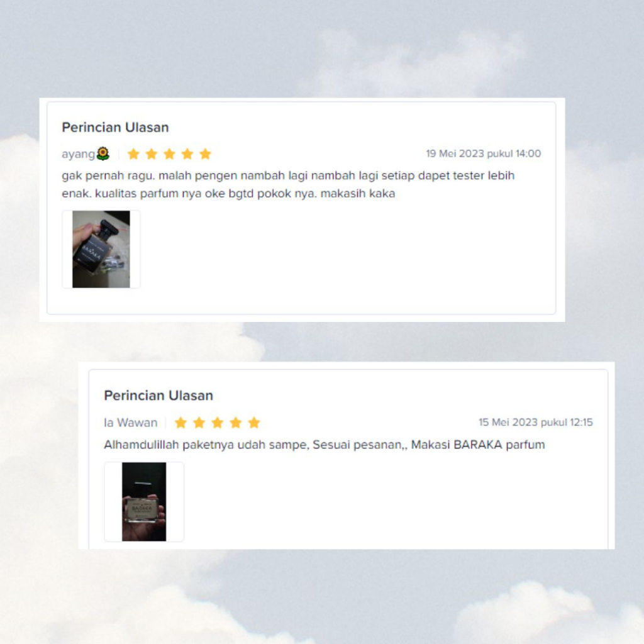
Task: Select review text starting 'Alhamdulillah paketnya'
Action: (325, 445)
